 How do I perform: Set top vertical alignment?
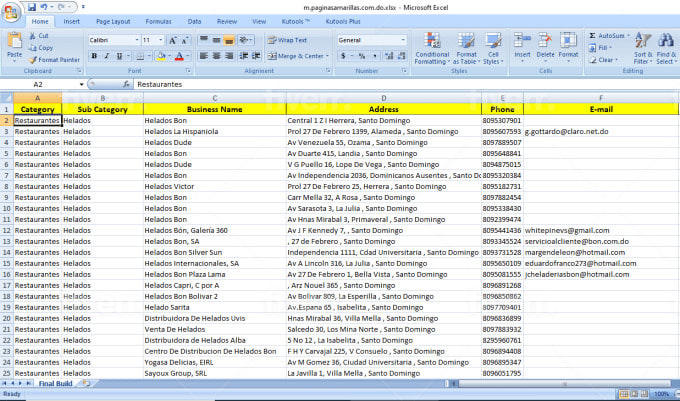(x=203, y=40)
